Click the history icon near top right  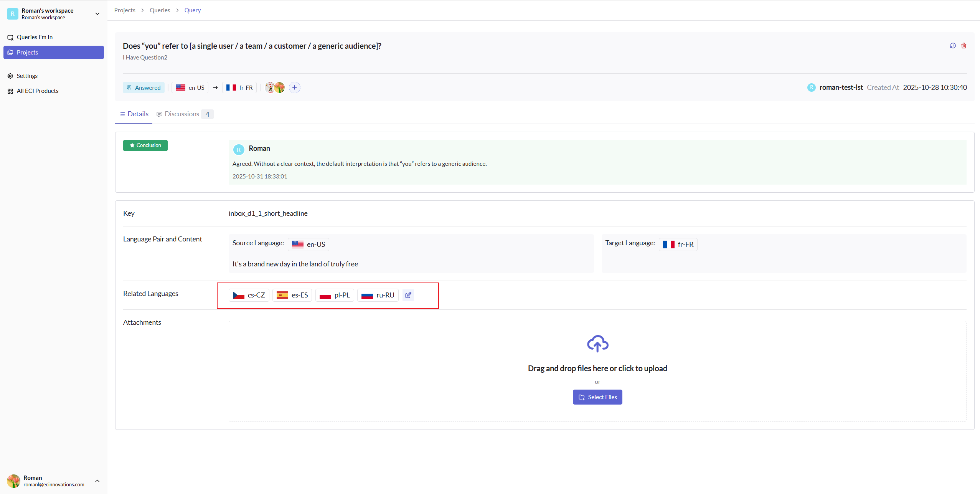coord(953,46)
